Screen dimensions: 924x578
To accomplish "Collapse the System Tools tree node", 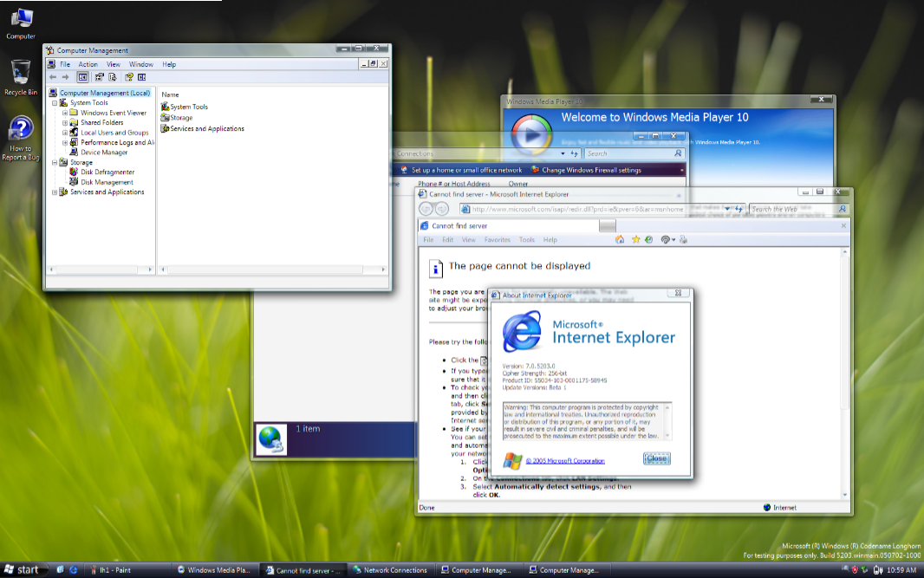I will pyautogui.click(x=55, y=103).
